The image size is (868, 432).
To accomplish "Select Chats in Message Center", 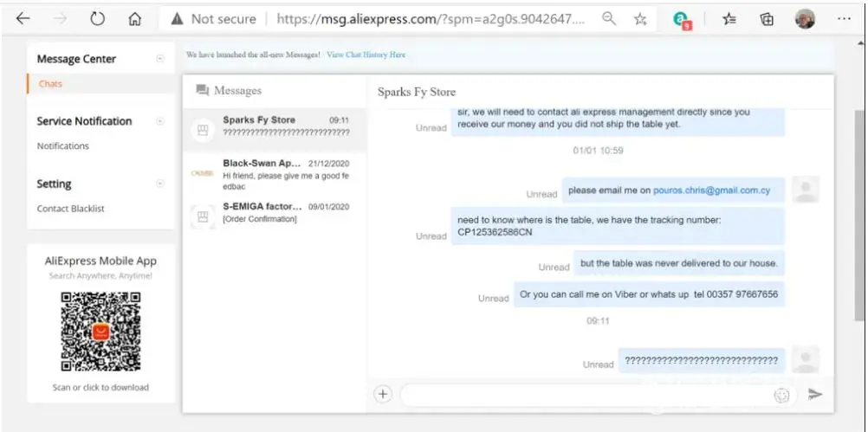I will tap(50, 83).
